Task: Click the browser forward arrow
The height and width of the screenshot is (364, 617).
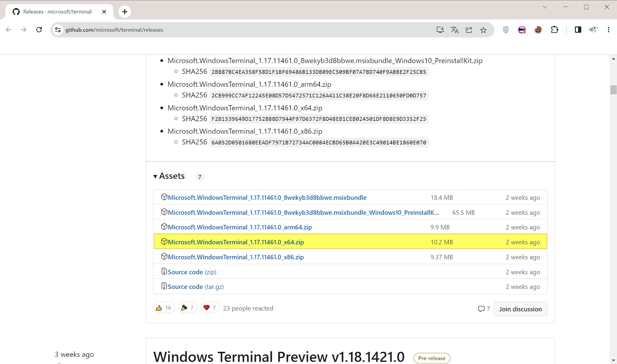Action: 24,30
